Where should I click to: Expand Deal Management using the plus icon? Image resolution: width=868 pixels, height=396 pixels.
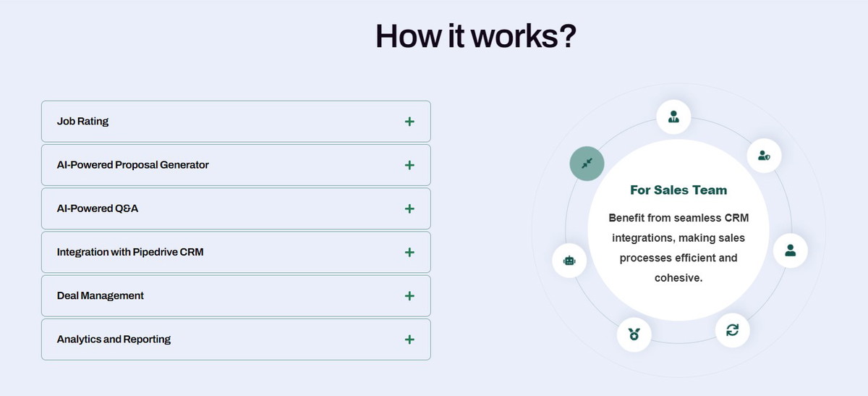[x=409, y=295]
